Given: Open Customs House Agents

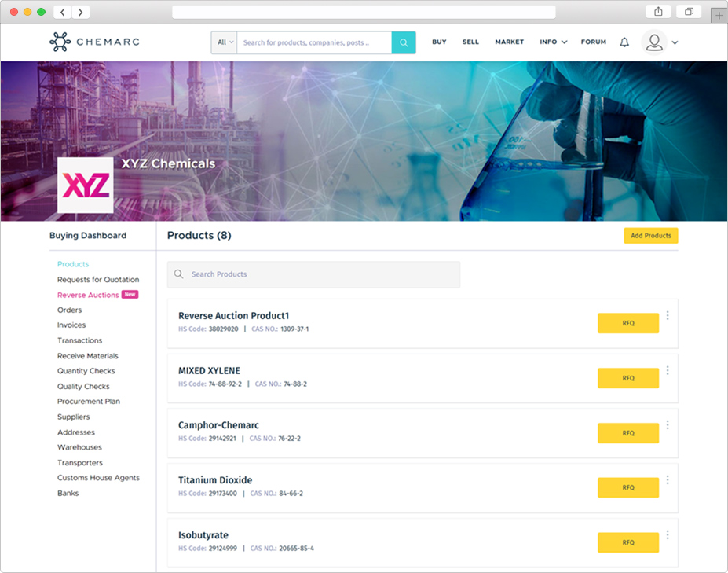Looking at the screenshot, I should [98, 478].
